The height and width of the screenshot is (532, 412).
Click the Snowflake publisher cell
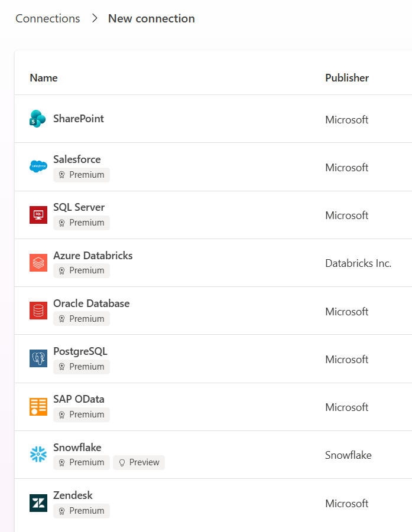click(x=348, y=455)
